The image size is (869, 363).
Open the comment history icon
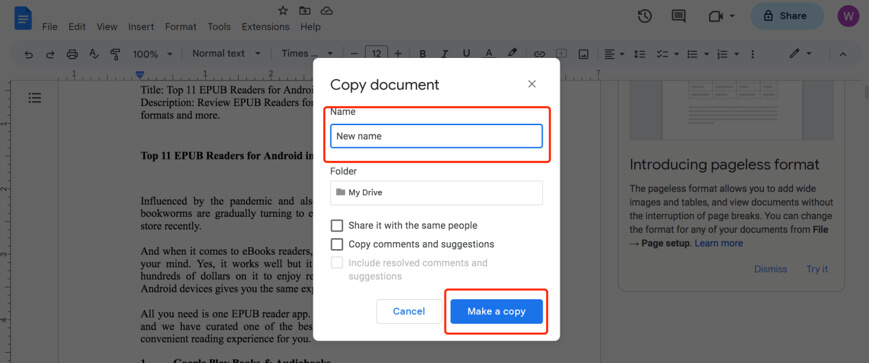(x=678, y=16)
